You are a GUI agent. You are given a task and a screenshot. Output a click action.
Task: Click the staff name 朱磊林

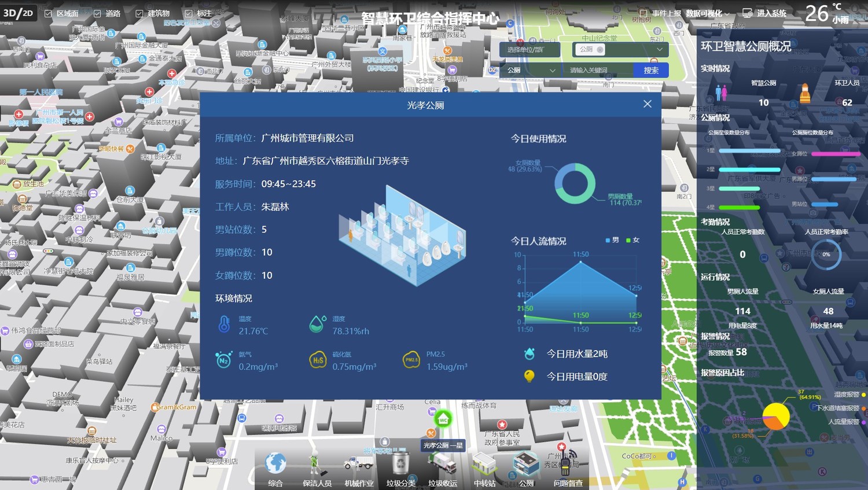tap(275, 207)
